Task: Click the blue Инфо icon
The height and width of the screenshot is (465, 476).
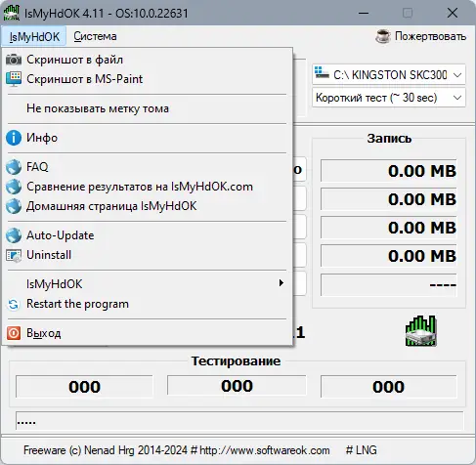Action: pos(14,138)
